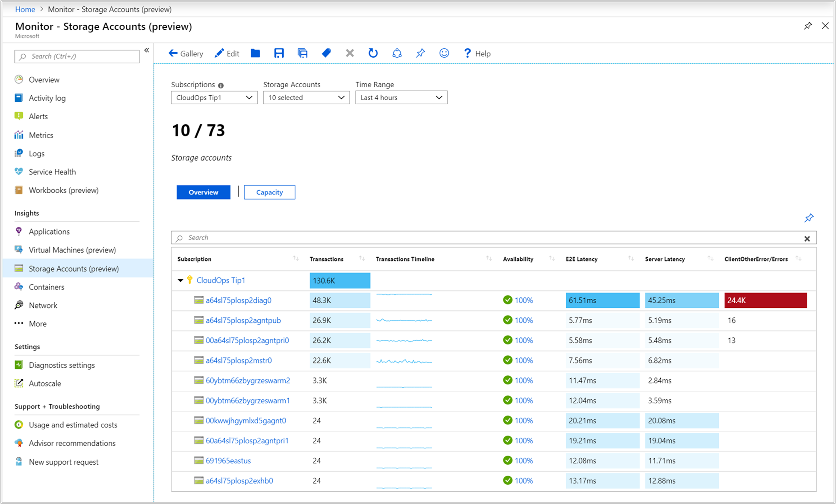Screen dimensions: 836x504
Task: Select the Overview tab
Action: point(204,192)
